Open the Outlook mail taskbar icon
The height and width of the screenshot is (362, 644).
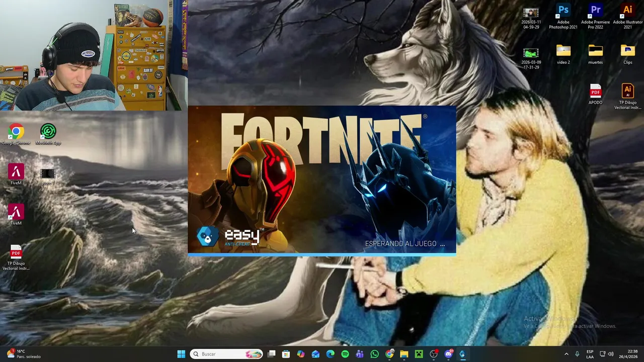(x=315, y=354)
